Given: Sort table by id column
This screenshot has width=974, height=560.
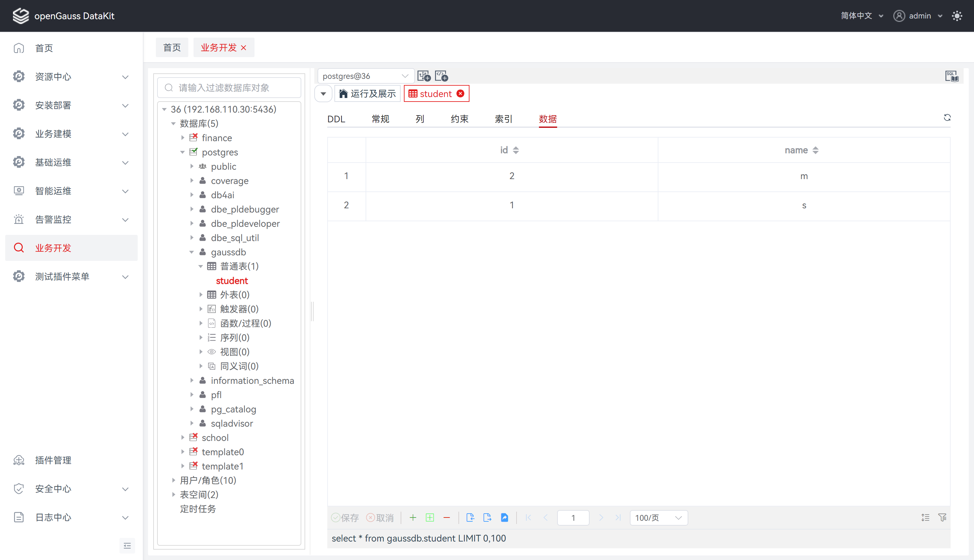Looking at the screenshot, I should pyautogui.click(x=516, y=151).
